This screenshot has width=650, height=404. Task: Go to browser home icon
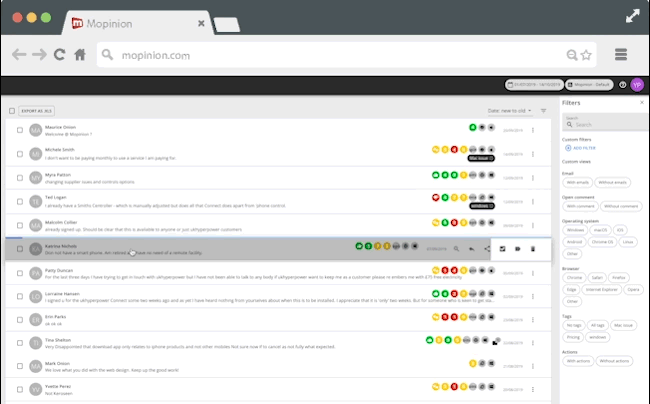coord(80,54)
